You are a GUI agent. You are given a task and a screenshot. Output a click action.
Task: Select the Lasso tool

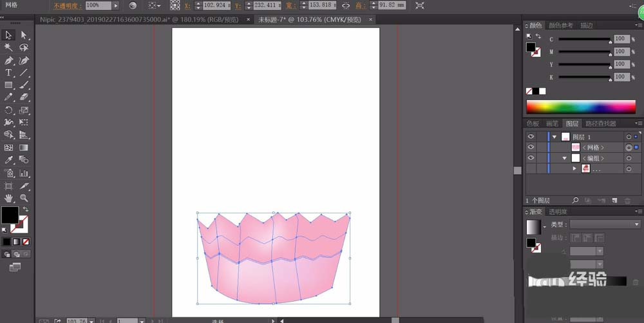point(24,48)
